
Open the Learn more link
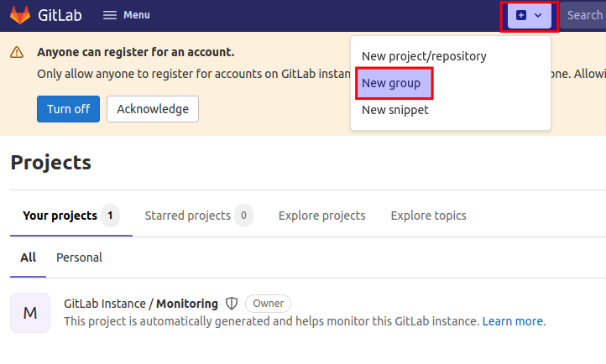pyautogui.click(x=513, y=321)
